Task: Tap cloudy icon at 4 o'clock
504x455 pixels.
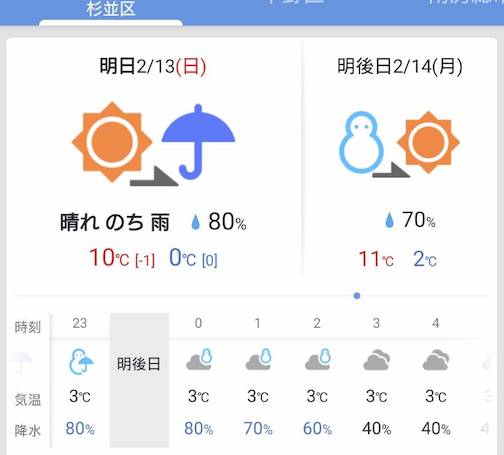Action: [x=436, y=360]
